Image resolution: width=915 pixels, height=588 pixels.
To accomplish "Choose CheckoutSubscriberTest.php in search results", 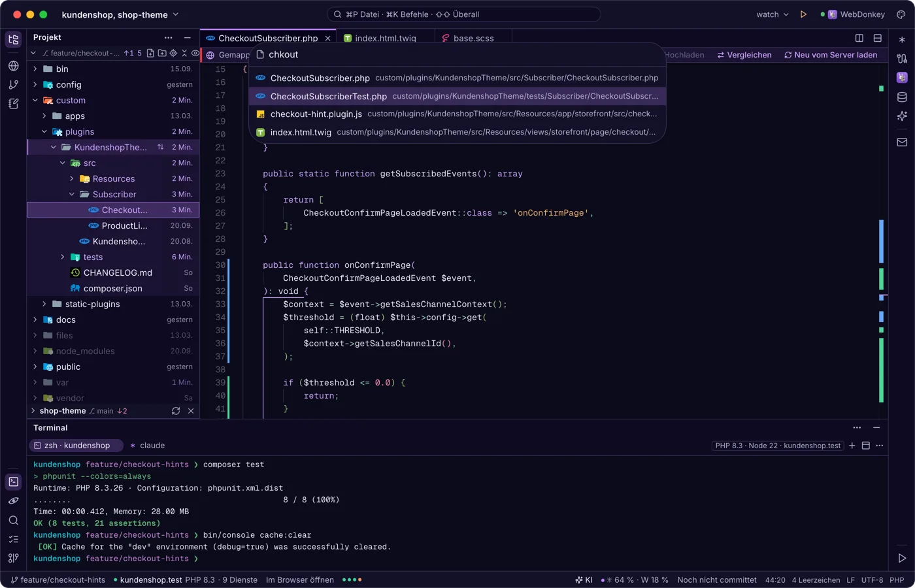I will tap(457, 96).
